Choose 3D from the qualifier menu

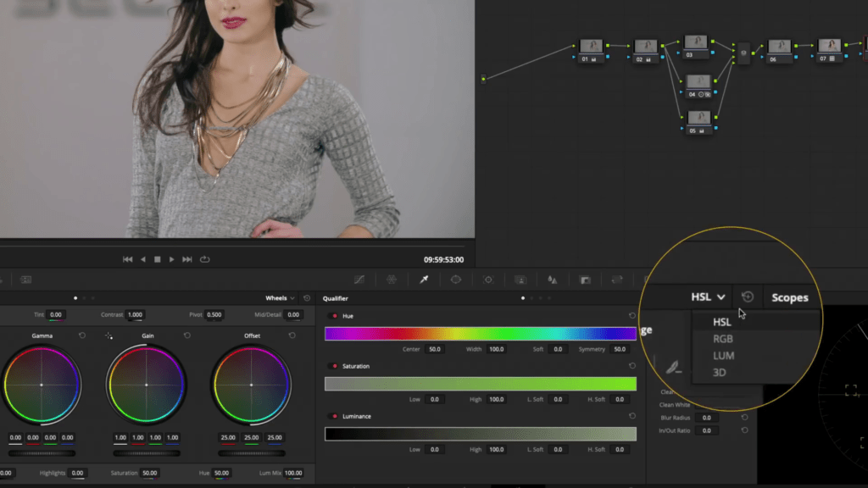tap(720, 373)
